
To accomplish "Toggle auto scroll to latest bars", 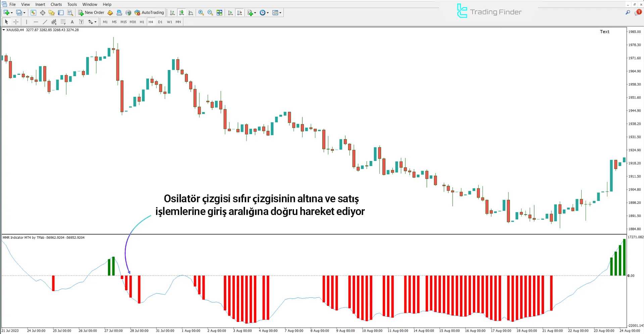I will (230, 12).
